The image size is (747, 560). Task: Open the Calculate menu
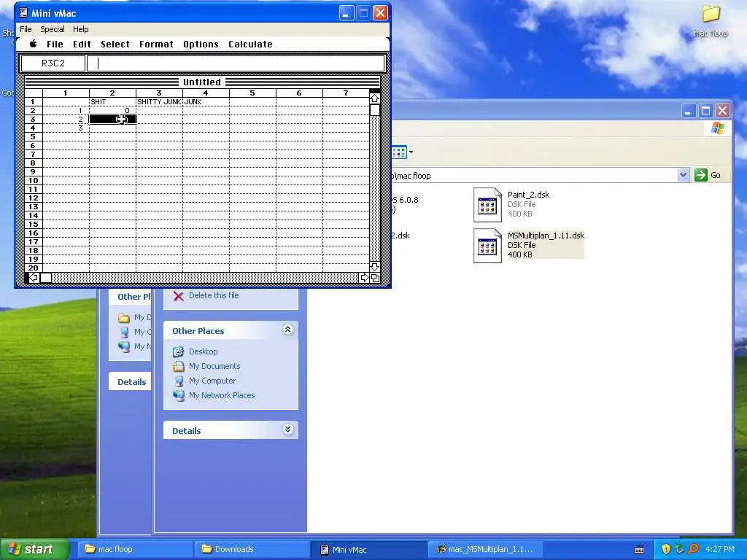pos(251,44)
